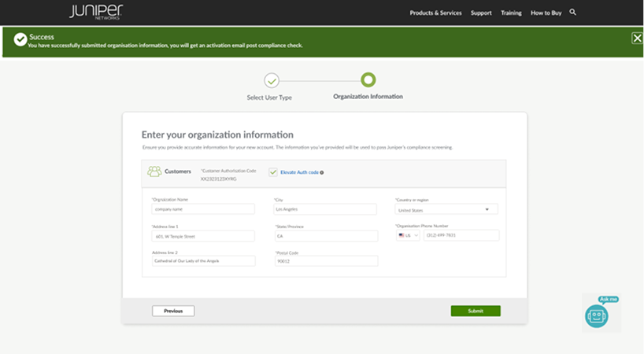Click the Elevate Auth code info icon

(x=321, y=173)
